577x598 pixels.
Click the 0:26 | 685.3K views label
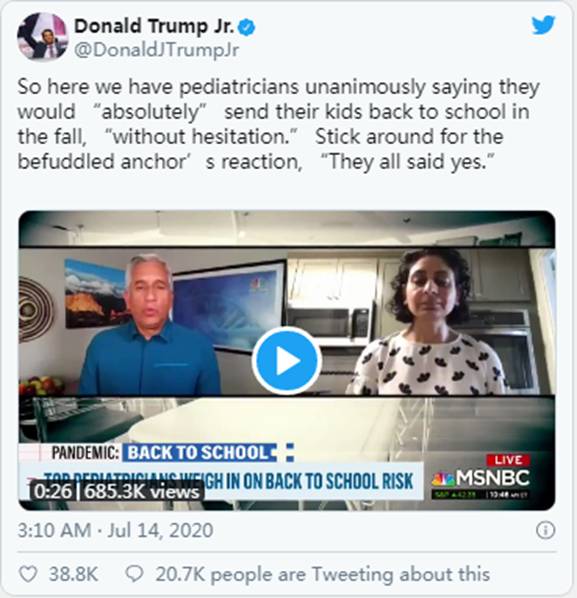coord(117,491)
